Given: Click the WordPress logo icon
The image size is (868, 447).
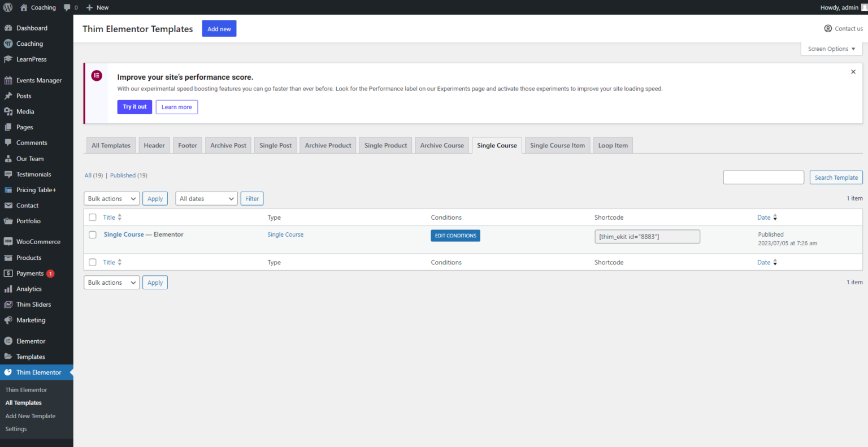Looking at the screenshot, I should tap(8, 7).
